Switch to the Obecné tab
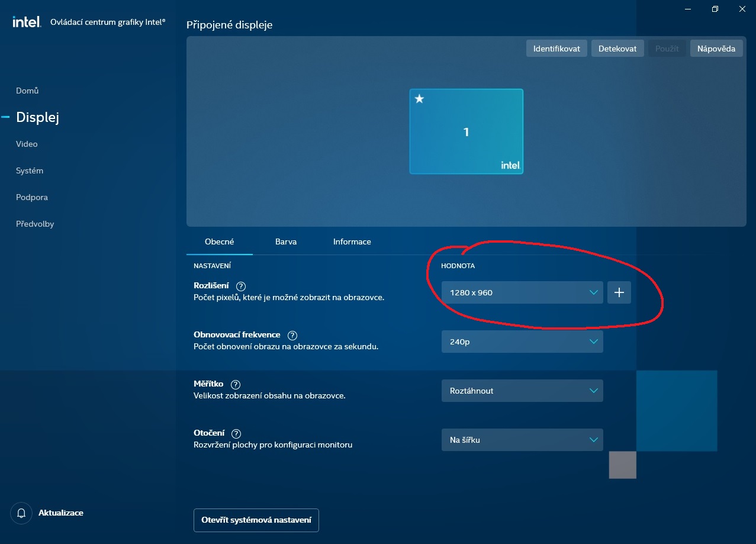The width and height of the screenshot is (756, 544). point(220,242)
